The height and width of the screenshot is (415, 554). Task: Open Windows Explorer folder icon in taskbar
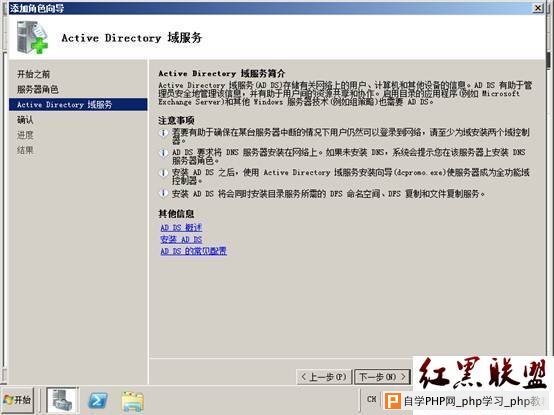[x=132, y=402]
